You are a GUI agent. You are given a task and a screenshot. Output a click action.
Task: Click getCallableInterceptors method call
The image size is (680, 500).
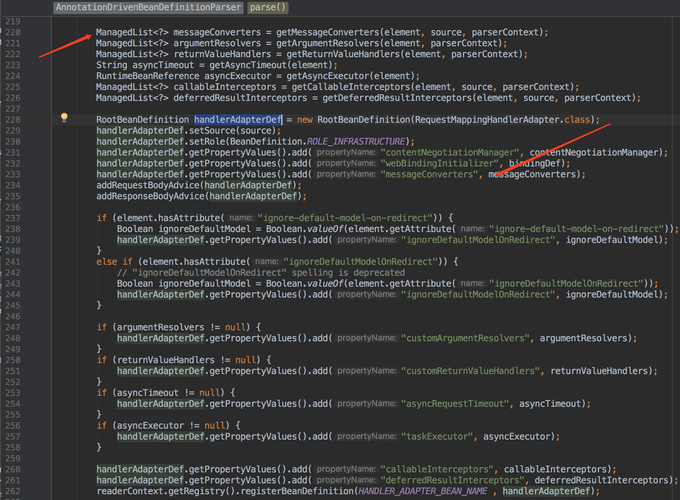pos(350,87)
